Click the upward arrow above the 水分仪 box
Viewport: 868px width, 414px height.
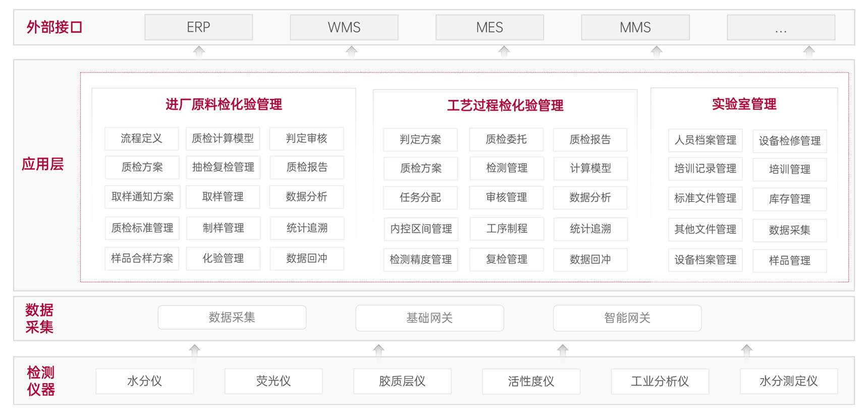195,349
